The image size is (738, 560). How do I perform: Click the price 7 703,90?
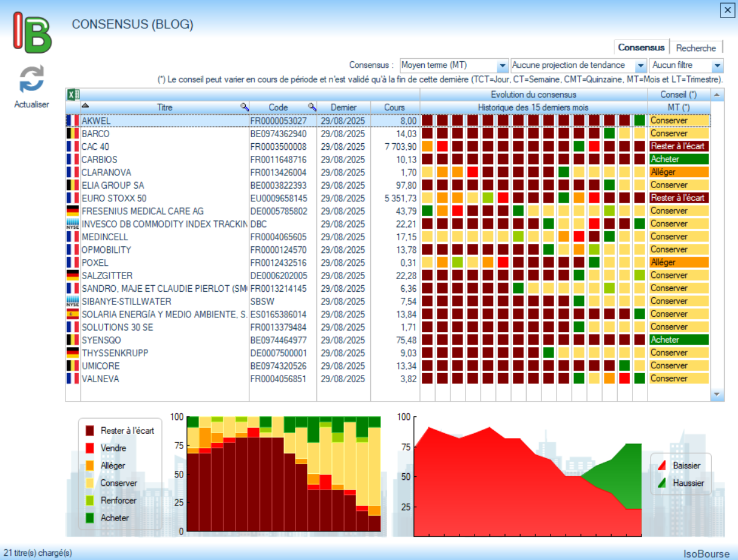pyautogui.click(x=401, y=147)
